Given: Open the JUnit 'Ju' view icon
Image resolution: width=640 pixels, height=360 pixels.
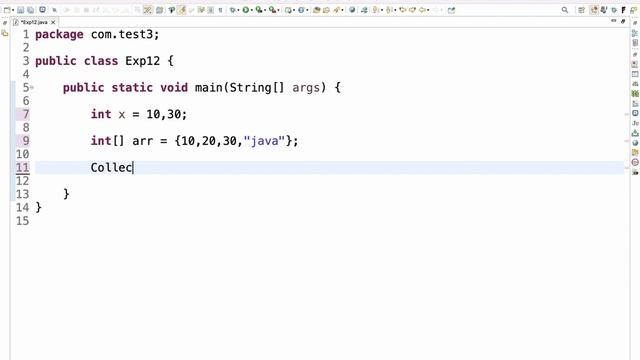Looking at the screenshot, I should (635, 123).
